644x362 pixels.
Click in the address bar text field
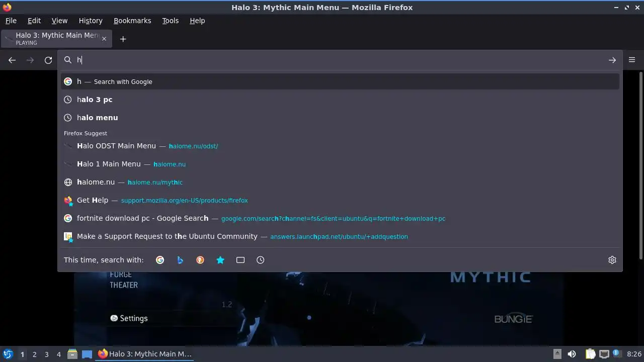click(x=340, y=60)
